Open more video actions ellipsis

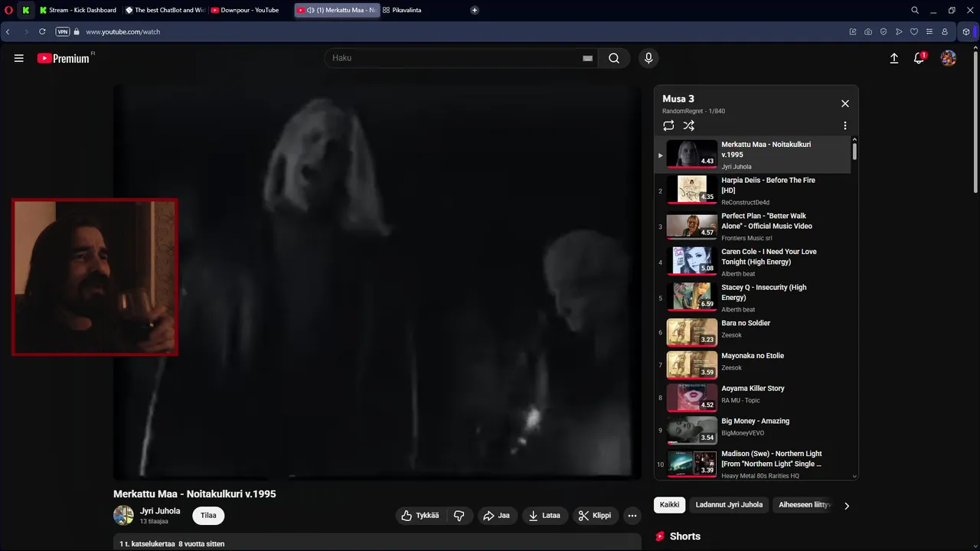pyautogui.click(x=632, y=516)
